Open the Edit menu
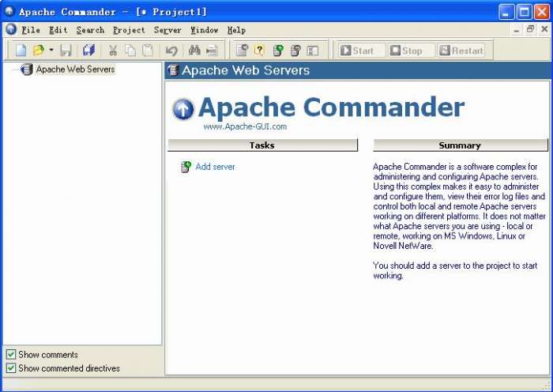 tap(58, 30)
